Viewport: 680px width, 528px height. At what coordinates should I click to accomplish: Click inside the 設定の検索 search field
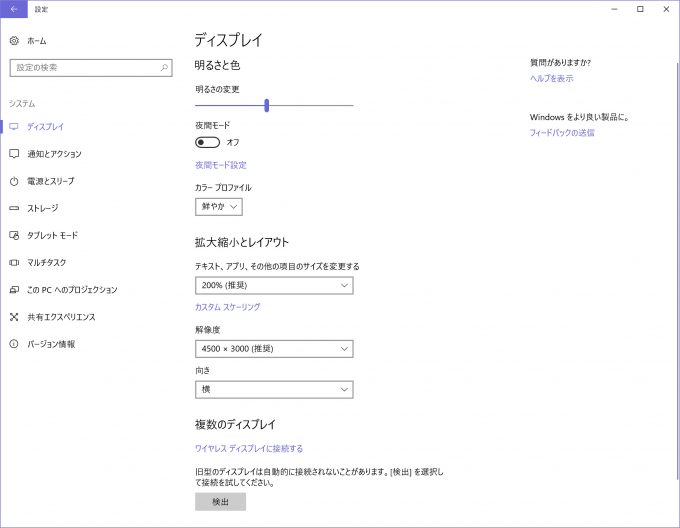point(91,68)
